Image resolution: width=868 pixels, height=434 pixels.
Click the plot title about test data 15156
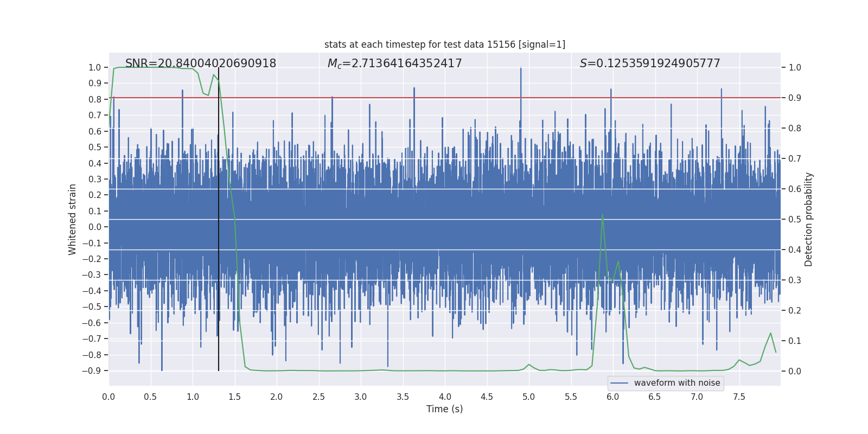click(x=444, y=44)
